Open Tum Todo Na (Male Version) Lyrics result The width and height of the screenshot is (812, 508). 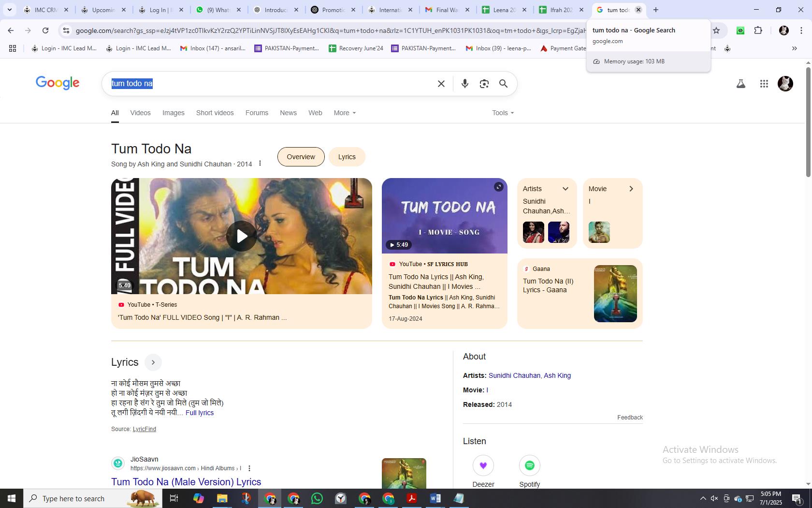(x=186, y=482)
